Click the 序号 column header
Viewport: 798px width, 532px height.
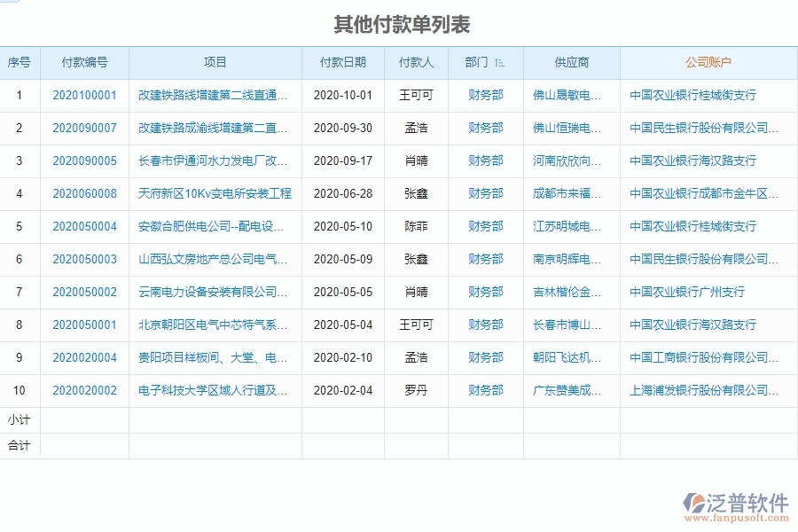tap(20, 62)
